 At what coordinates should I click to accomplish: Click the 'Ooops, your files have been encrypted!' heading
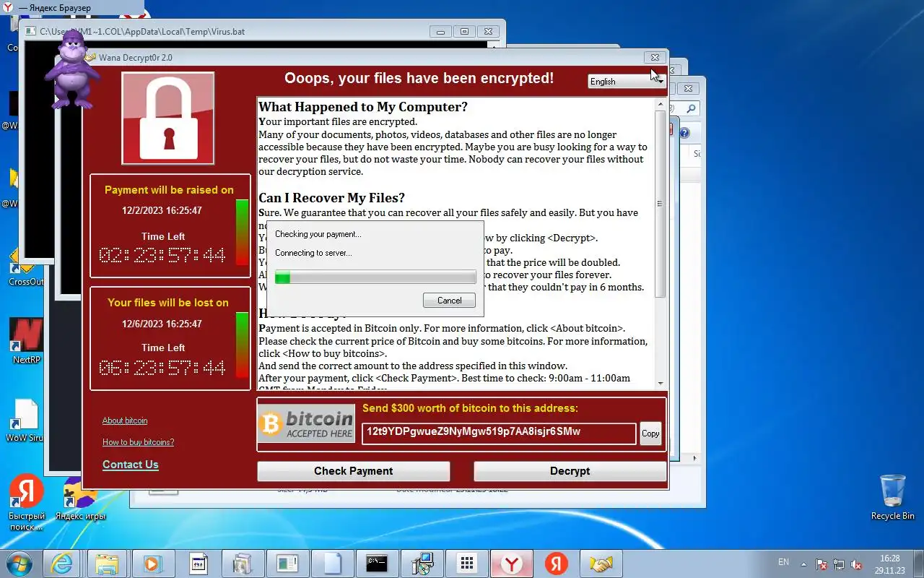point(419,78)
